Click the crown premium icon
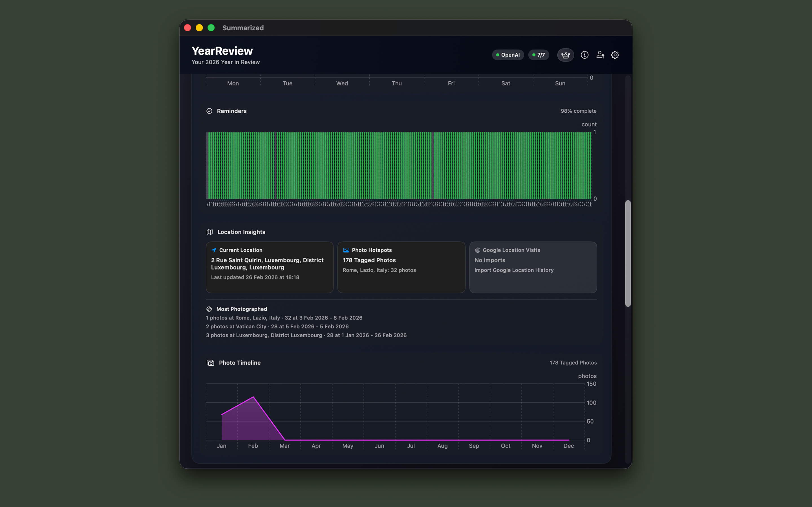The image size is (812, 507). (x=565, y=55)
